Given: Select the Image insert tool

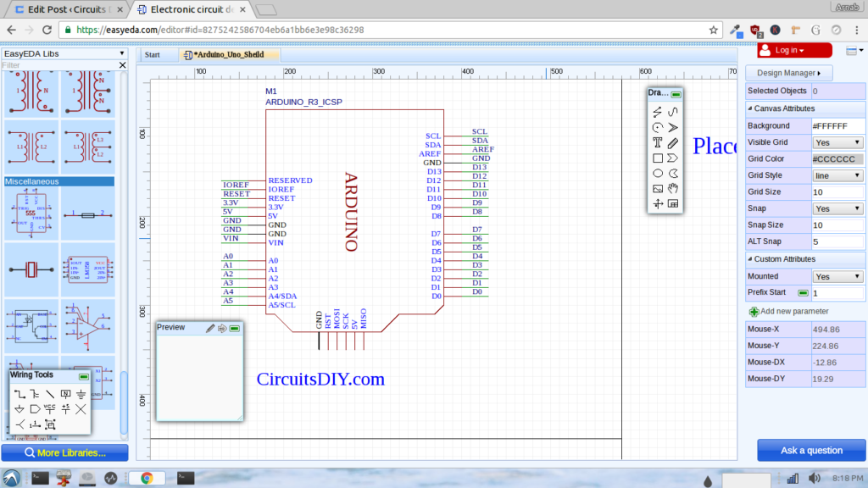Looking at the screenshot, I should [658, 189].
